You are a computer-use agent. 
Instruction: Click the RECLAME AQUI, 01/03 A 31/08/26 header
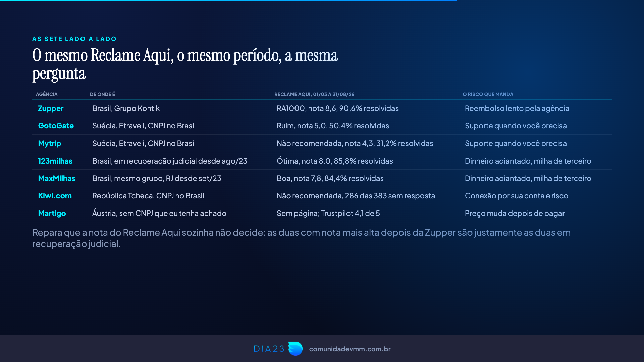click(x=314, y=94)
